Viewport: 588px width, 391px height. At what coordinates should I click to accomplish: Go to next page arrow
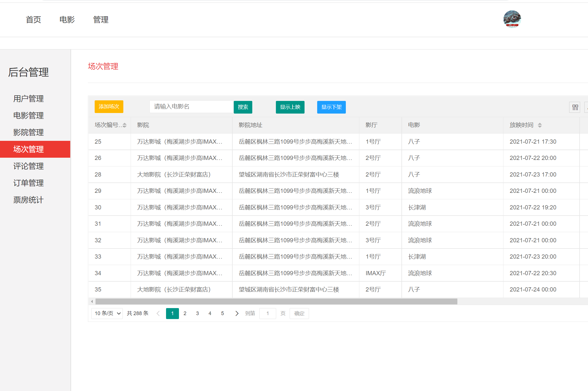coord(237,313)
